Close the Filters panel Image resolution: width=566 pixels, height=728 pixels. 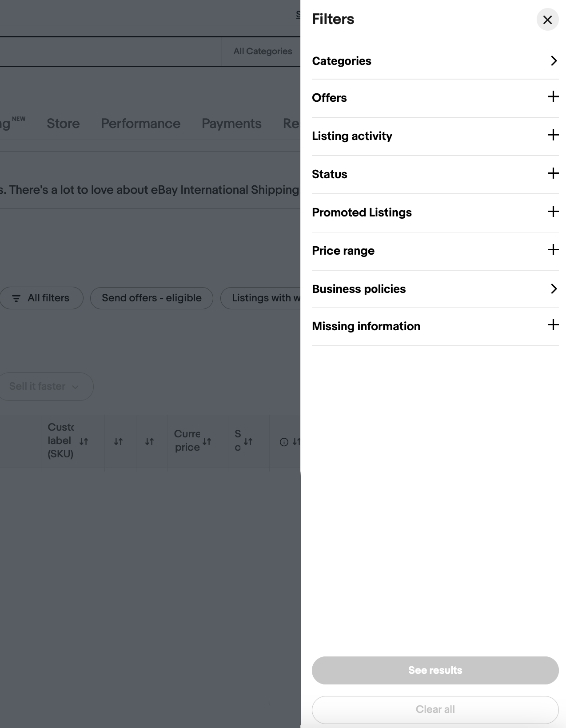click(547, 20)
